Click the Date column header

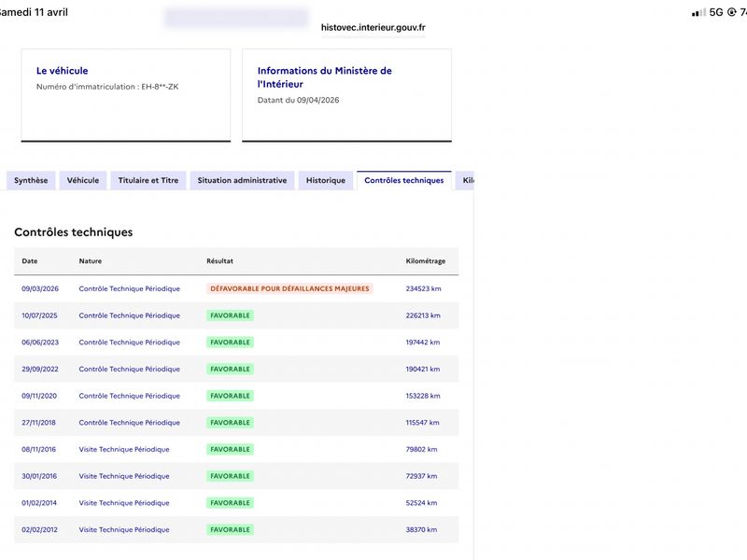point(30,261)
